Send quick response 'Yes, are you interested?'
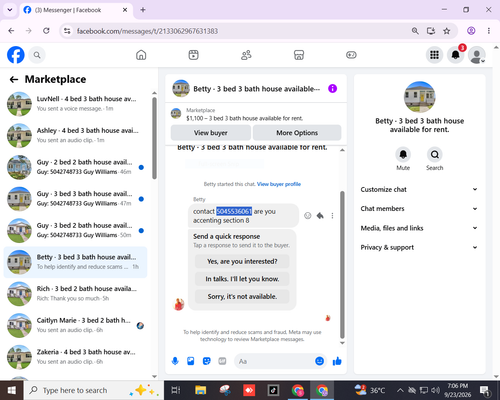This screenshot has width=500, height=400. tap(242, 261)
